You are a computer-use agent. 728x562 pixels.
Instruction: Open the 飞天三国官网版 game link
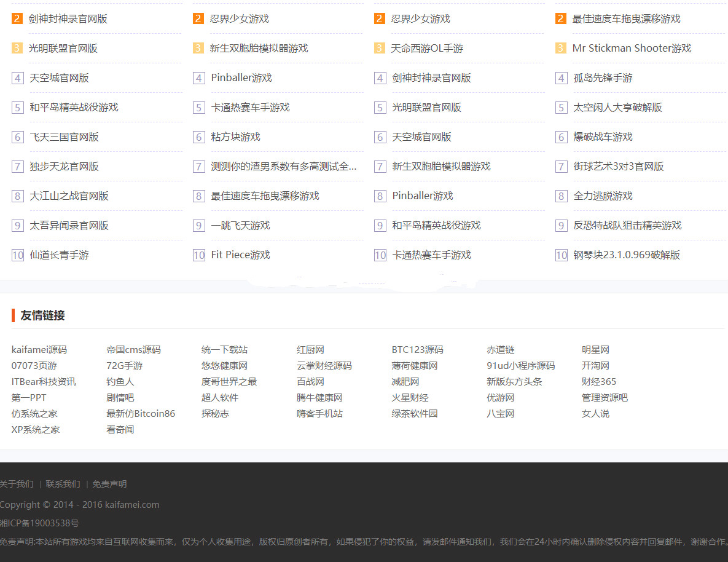[64, 137]
